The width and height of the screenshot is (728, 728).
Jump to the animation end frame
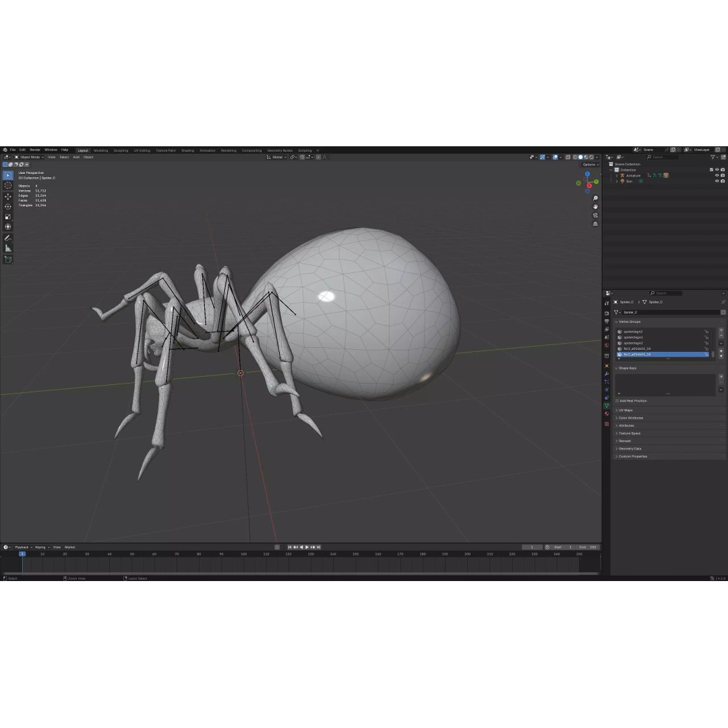pos(318,547)
